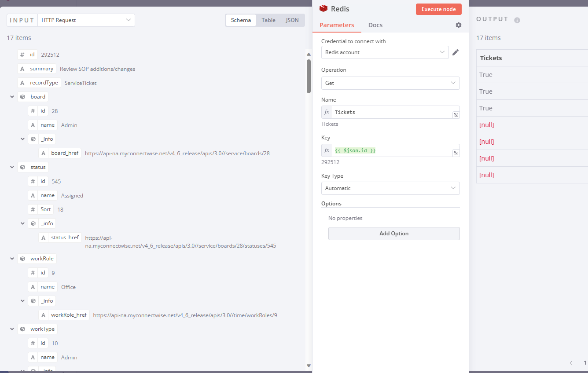Viewport: 588px width, 373px height.
Task: Select the workRole_href field pill
Action: coord(64,315)
